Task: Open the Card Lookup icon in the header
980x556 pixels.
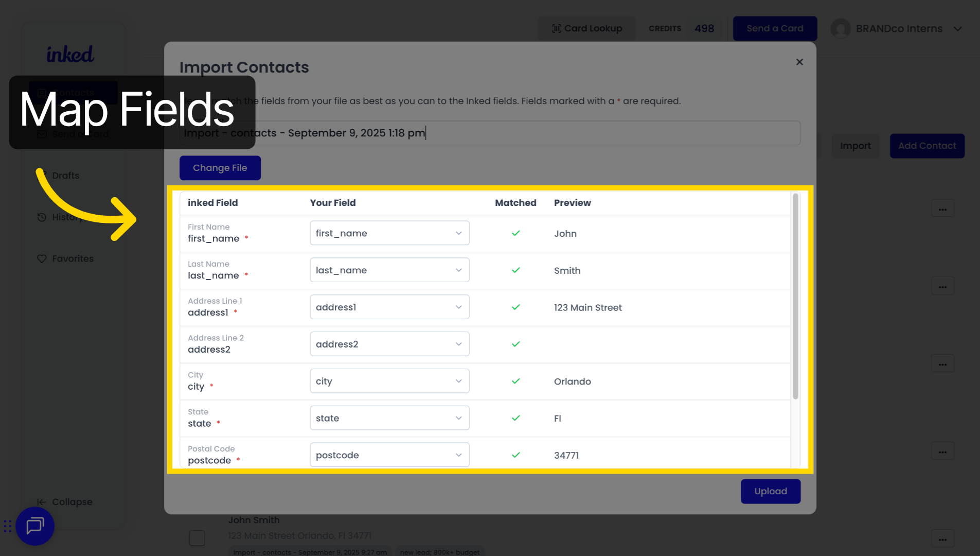Action: point(556,28)
